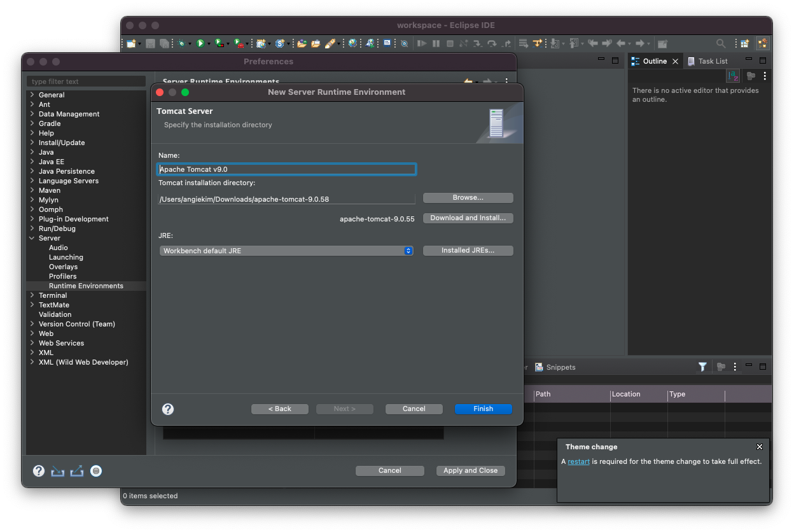
Task: Click the import preferences icon
Action: click(x=58, y=471)
